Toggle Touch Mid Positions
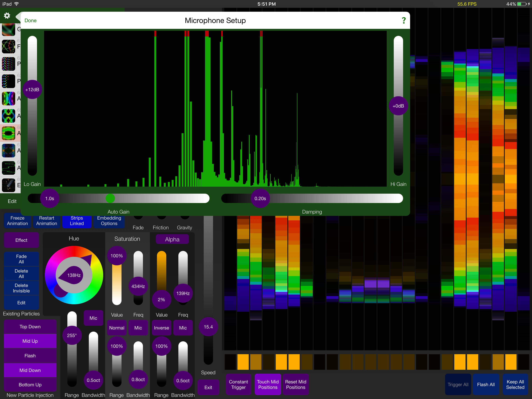The width and height of the screenshot is (532, 399). coord(268,384)
